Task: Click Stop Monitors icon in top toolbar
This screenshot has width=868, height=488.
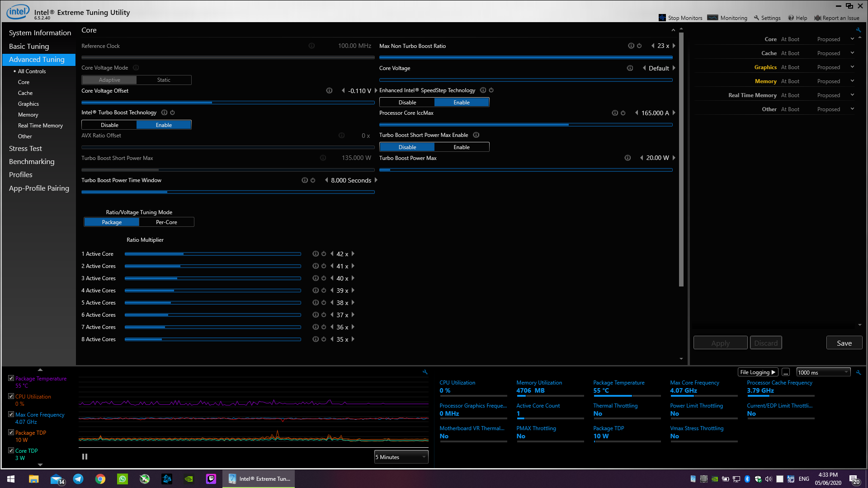Action: pyautogui.click(x=662, y=18)
